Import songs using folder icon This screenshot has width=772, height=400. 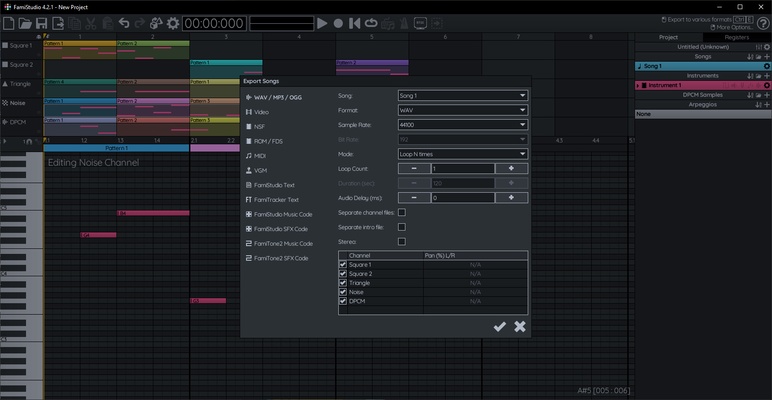click(759, 57)
